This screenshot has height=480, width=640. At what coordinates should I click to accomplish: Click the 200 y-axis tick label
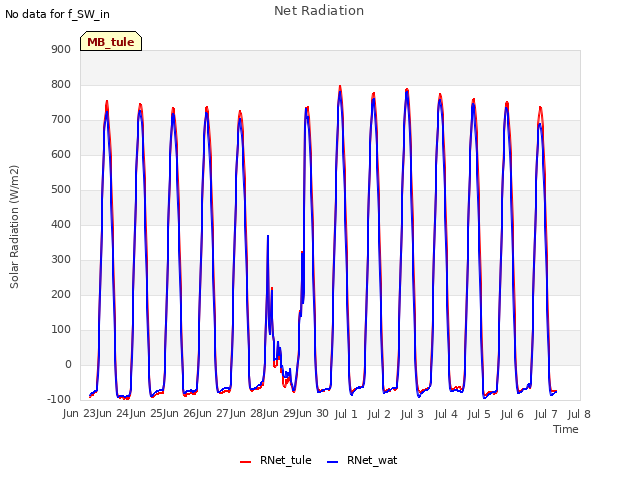61,294
